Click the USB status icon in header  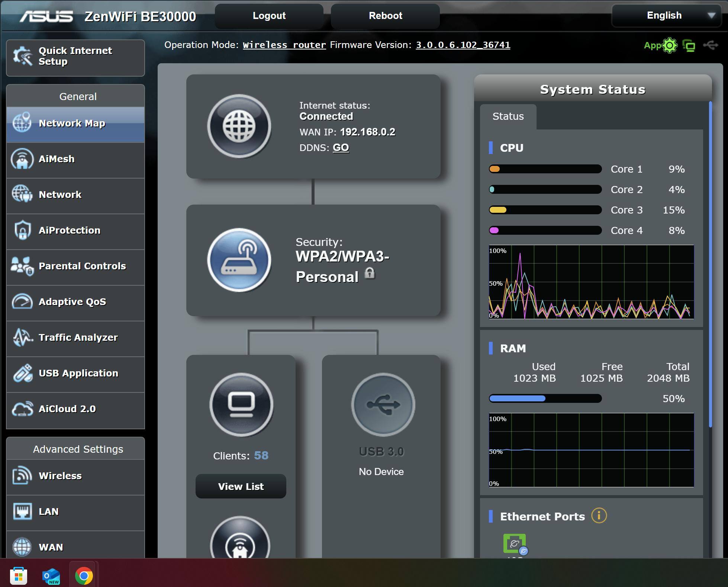point(710,45)
